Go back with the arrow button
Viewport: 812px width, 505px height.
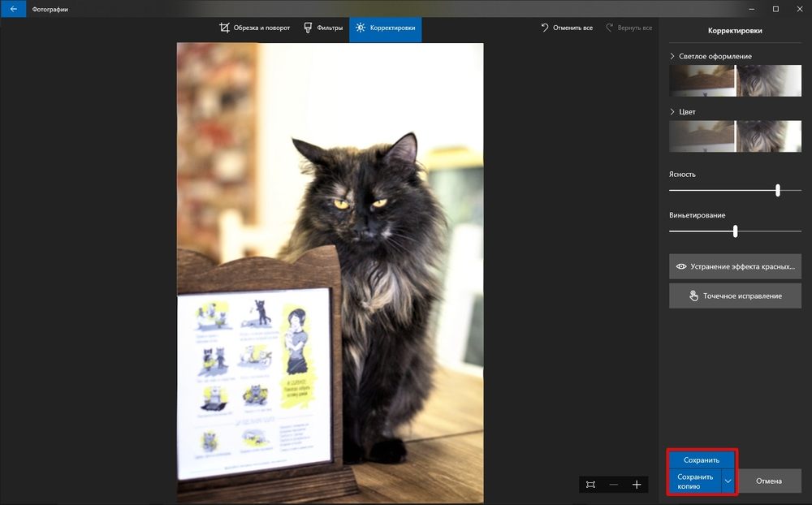(14, 9)
